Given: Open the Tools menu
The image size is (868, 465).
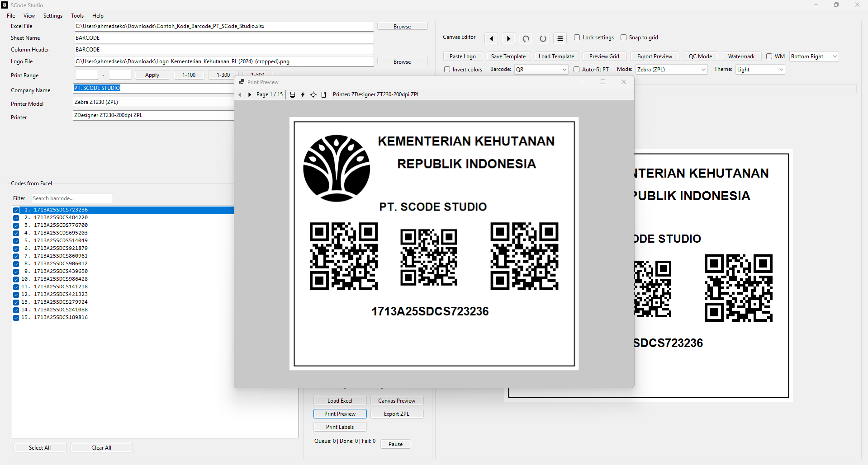Looking at the screenshot, I should [77, 16].
